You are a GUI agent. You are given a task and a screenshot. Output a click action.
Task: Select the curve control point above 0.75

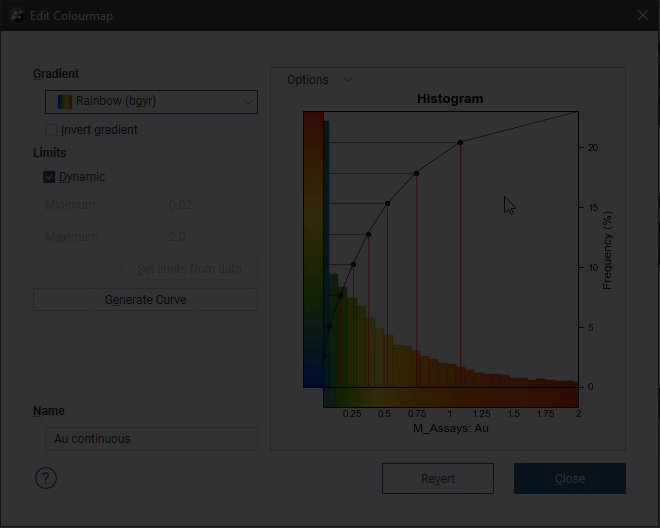(x=416, y=174)
